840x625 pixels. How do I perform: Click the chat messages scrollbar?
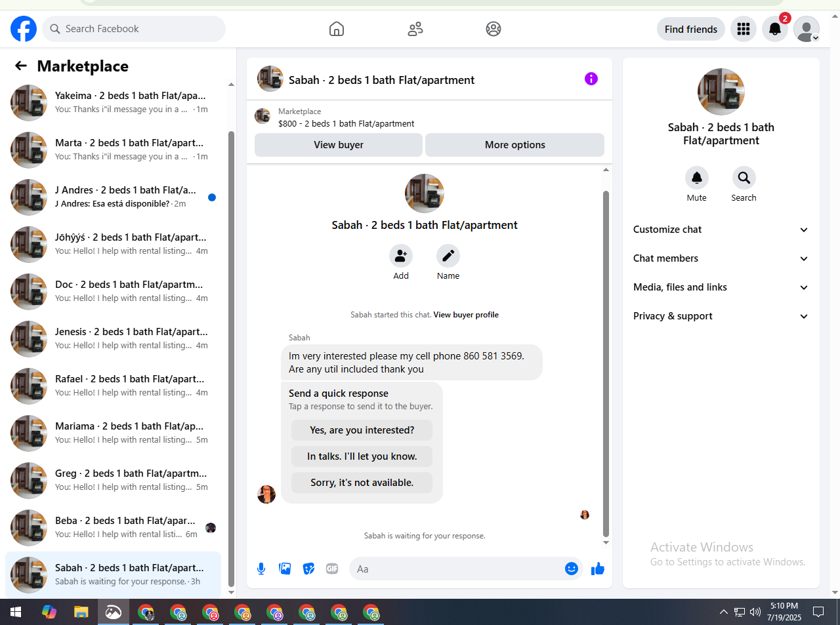(606, 364)
